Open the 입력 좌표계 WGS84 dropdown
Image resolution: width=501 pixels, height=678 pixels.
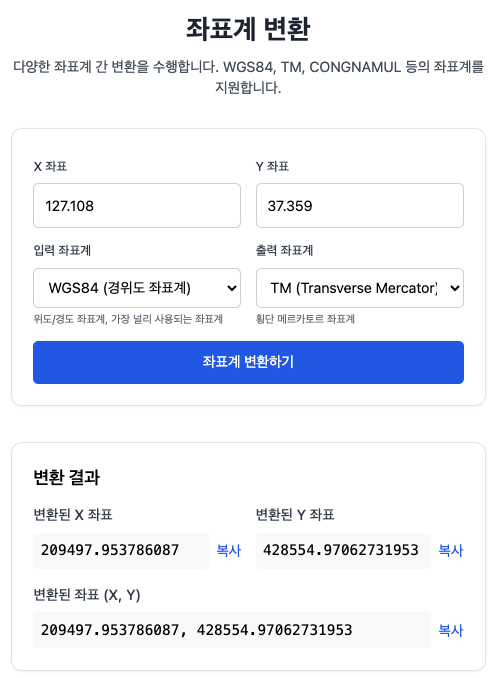(137, 288)
